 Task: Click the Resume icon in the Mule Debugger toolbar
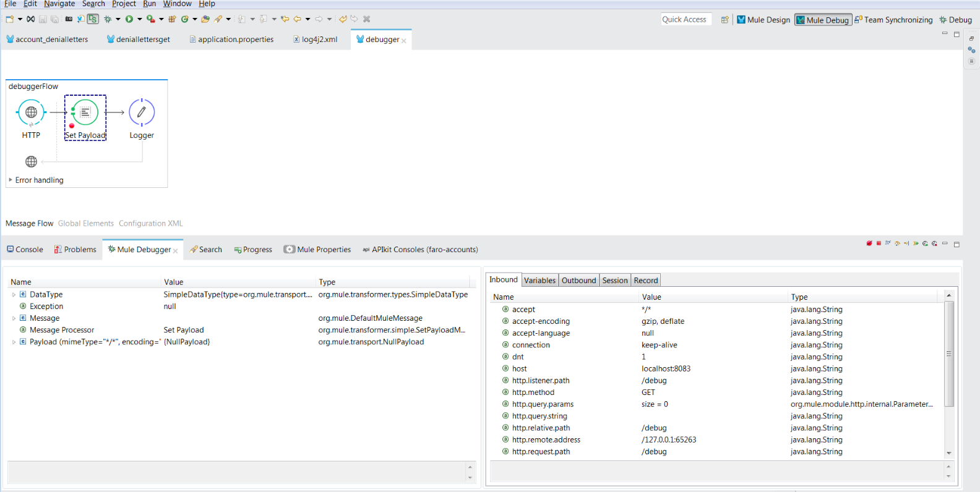tap(916, 244)
